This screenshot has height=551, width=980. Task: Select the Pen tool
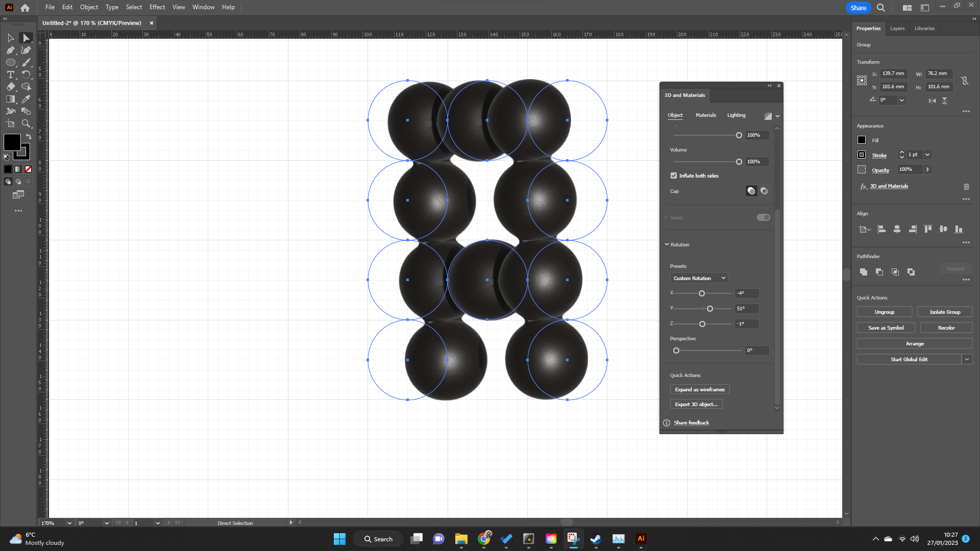[x=11, y=50]
